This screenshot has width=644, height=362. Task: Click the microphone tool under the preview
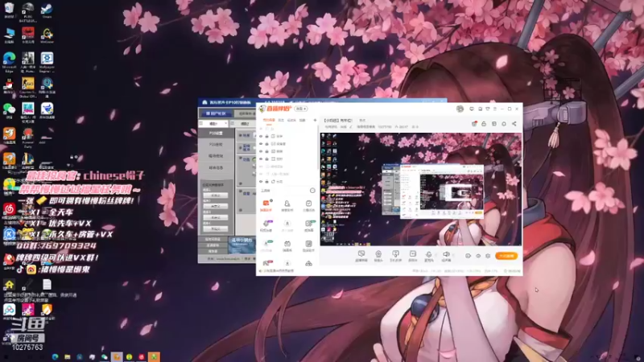click(x=429, y=256)
